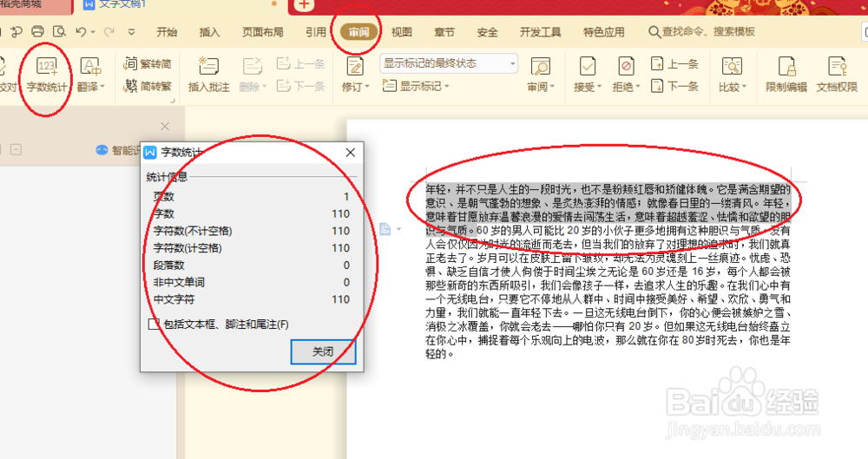Switch to the 页面布局 tab
This screenshot has width=868, height=459.
point(262,32)
